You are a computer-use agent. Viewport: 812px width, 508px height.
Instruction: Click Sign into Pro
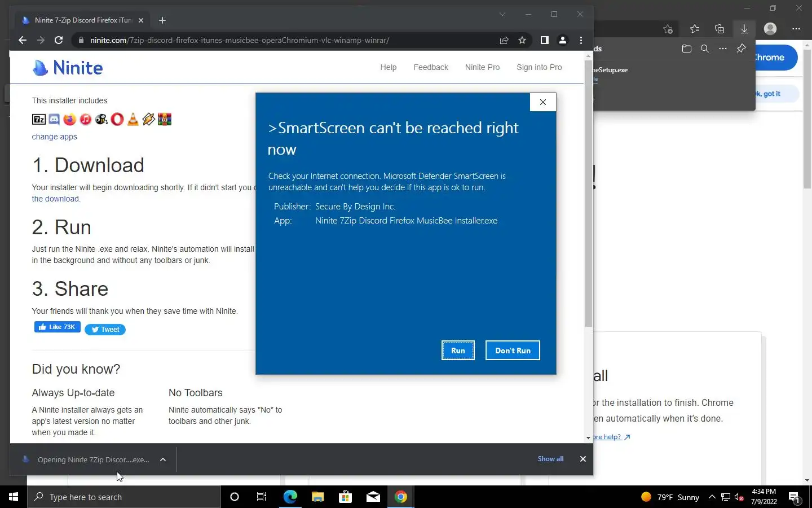point(539,67)
